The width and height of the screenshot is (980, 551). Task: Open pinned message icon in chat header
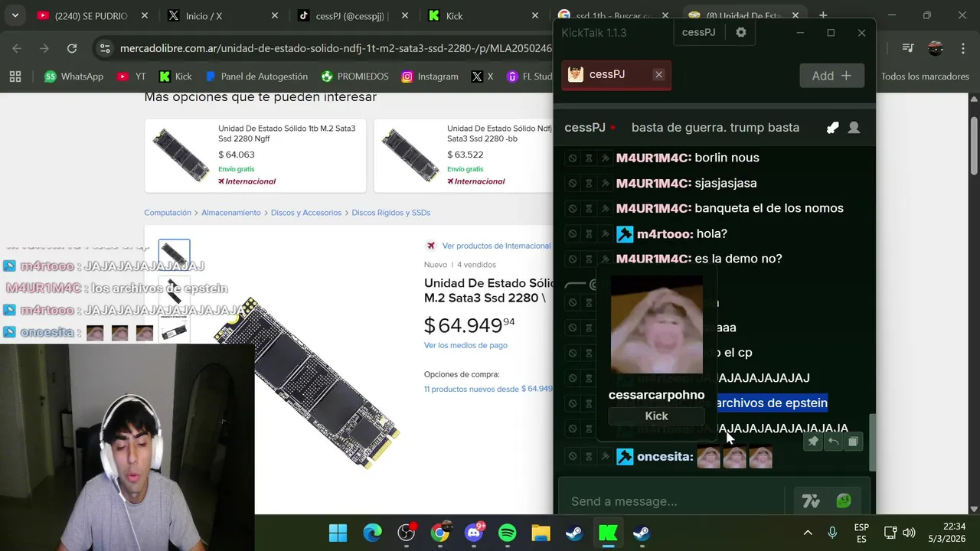coord(832,128)
